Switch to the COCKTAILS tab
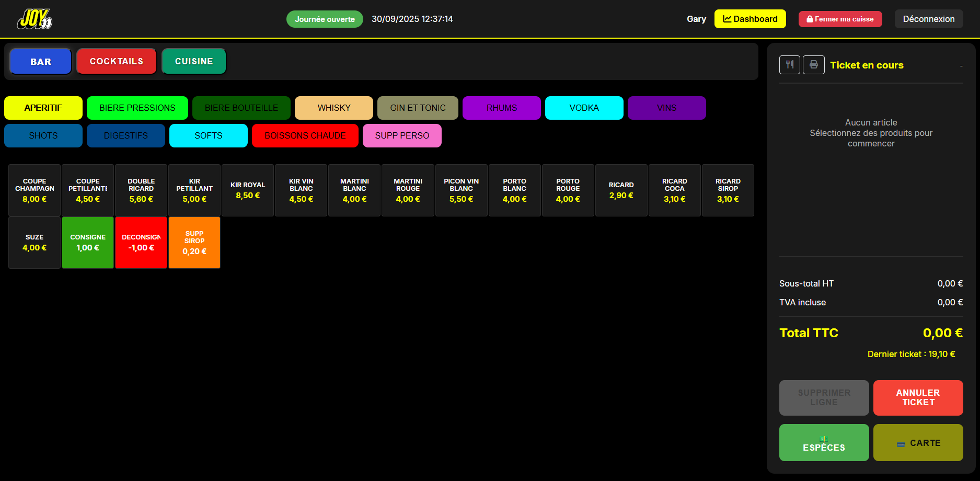This screenshot has width=980, height=481. coord(117,62)
